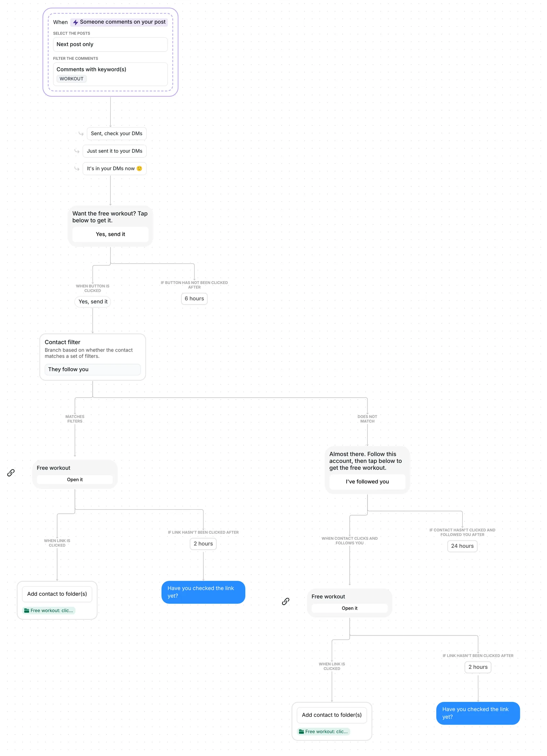This screenshot has width=547, height=756.
Task: Open the 6 hours delay setting
Action: tap(194, 299)
